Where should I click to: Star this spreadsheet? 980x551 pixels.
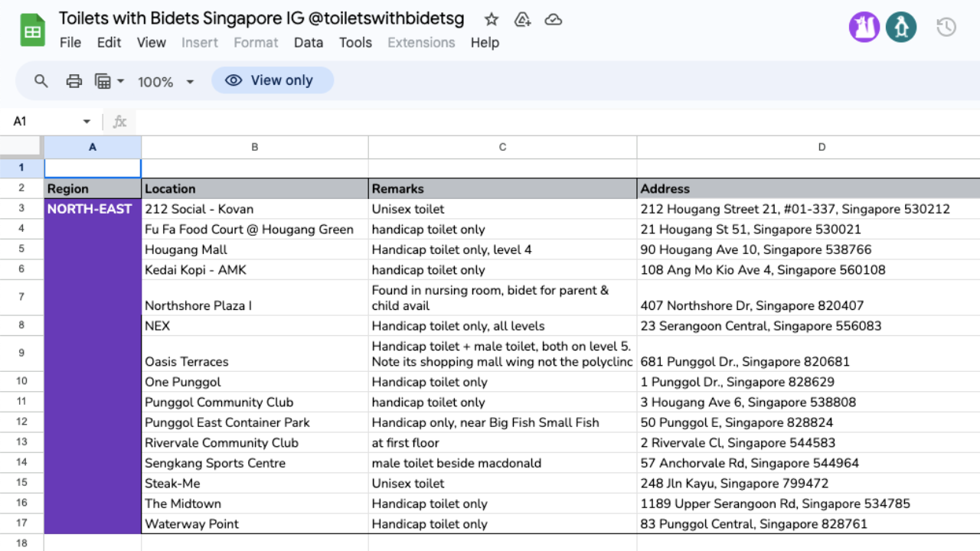coord(492,19)
